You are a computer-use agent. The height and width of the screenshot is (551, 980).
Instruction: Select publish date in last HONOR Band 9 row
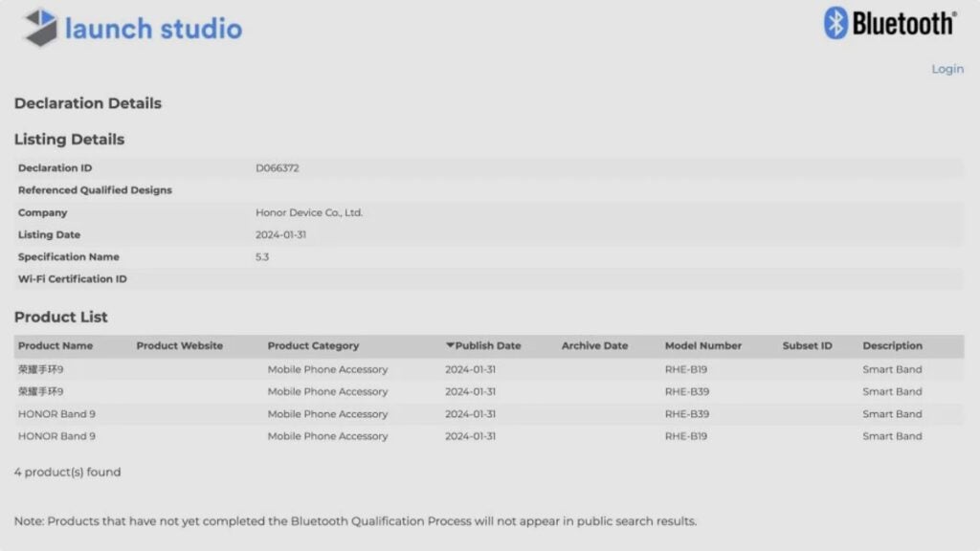[x=471, y=436]
